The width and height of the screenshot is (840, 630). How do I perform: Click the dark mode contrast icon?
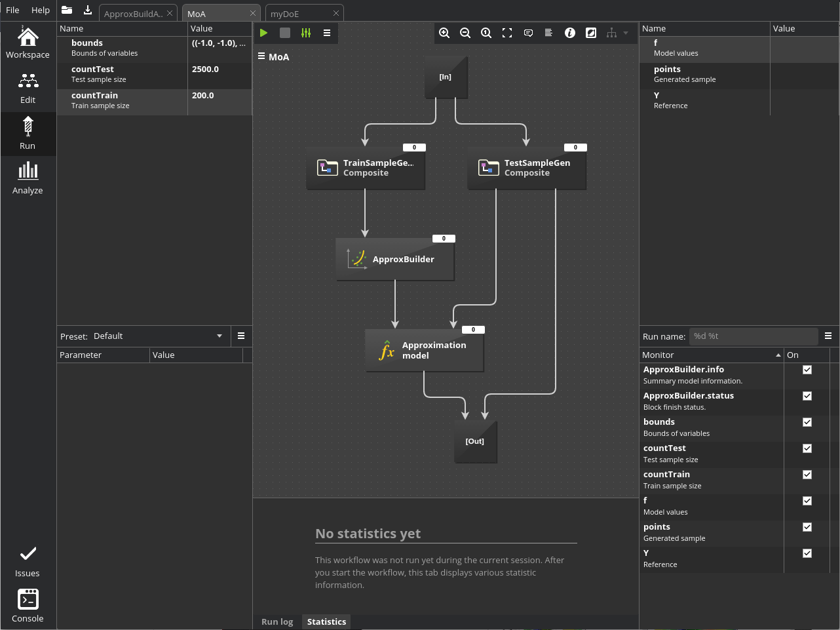pos(591,33)
